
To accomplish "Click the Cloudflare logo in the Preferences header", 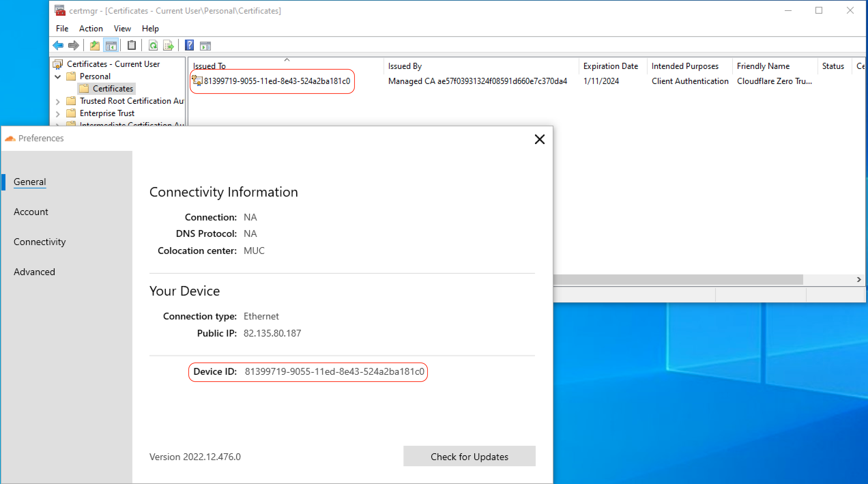I will pyautogui.click(x=10, y=138).
